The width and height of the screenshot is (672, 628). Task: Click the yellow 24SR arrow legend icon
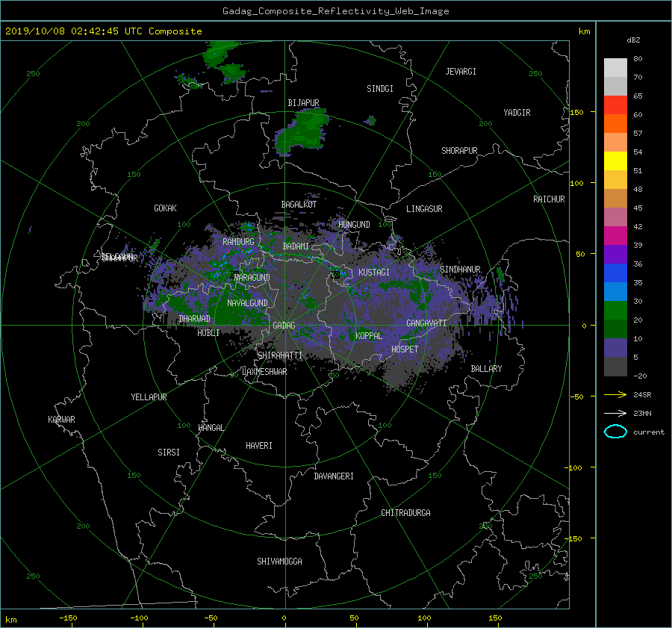point(615,394)
